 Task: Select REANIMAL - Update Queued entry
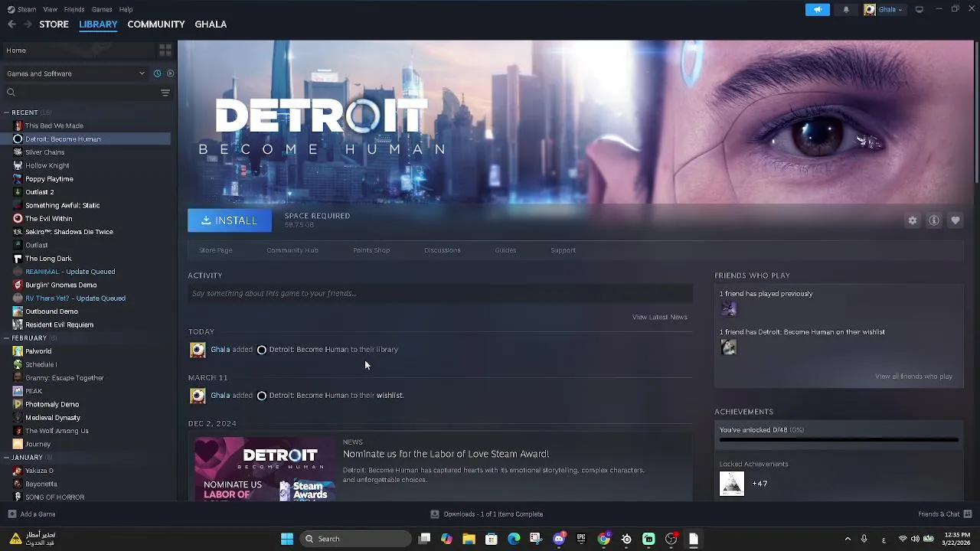point(70,272)
